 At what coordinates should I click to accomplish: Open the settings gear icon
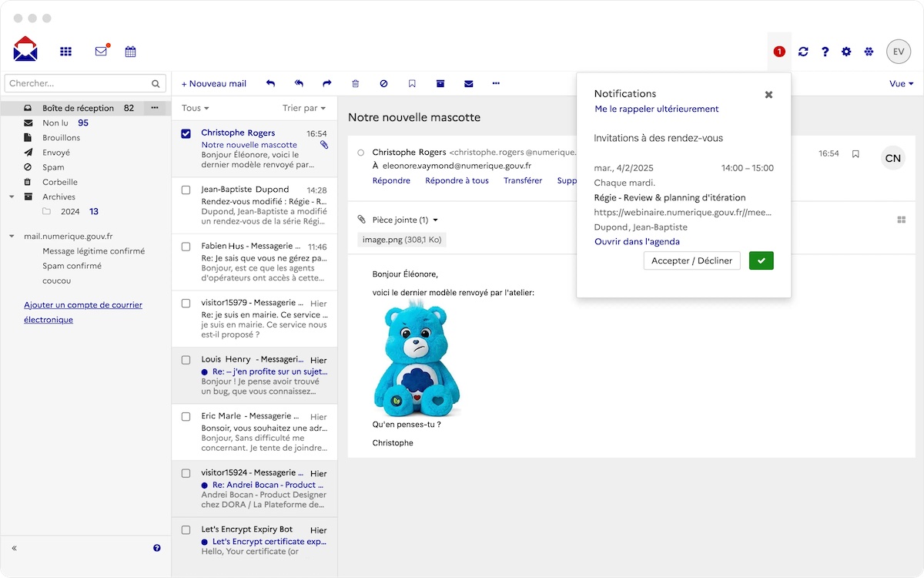point(846,52)
